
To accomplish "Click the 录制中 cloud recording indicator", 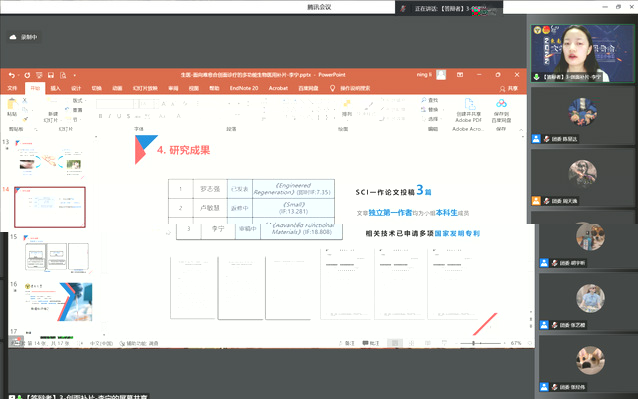I will coord(24,37).
